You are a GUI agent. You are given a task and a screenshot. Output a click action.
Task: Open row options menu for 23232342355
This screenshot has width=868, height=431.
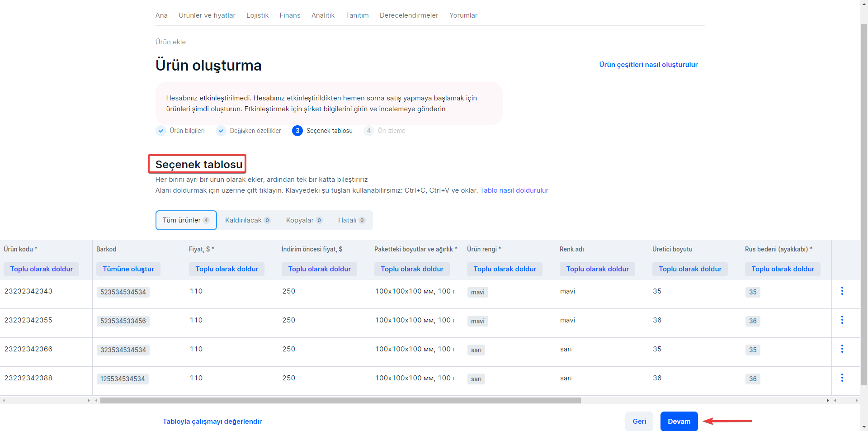pos(842,320)
